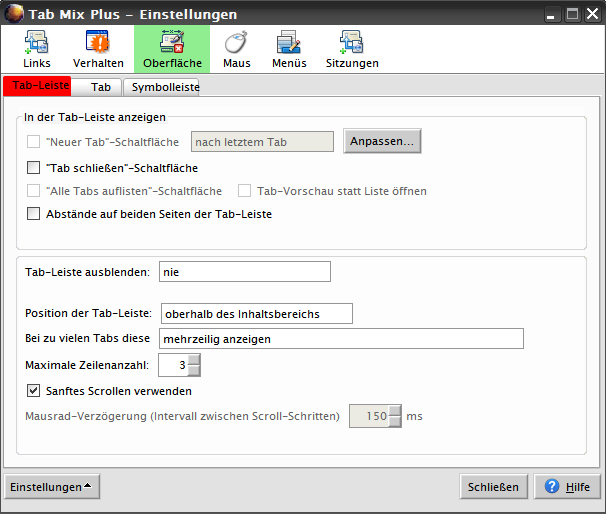Open the Tab-Leiste ausblenden dropdown

tap(245, 272)
